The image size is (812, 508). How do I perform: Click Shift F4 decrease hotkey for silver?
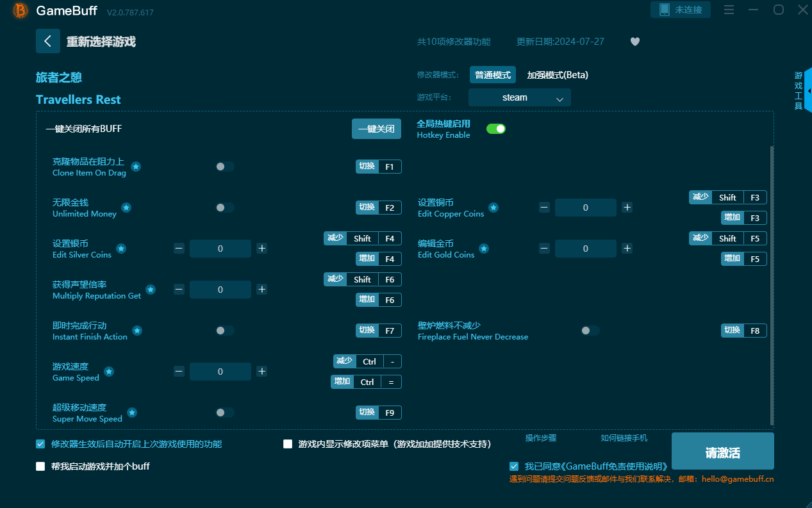tap(363, 238)
